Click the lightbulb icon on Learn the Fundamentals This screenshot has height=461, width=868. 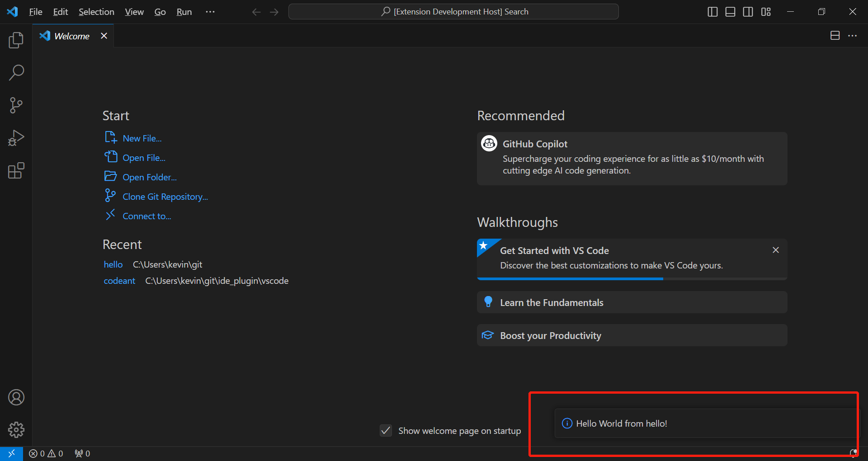click(488, 301)
